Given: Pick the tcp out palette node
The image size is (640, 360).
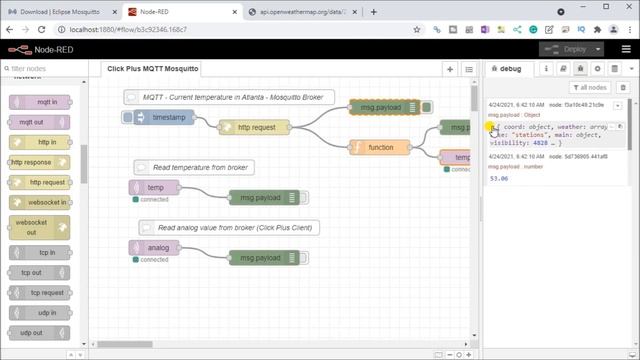Looking at the screenshot, I should [39, 273].
